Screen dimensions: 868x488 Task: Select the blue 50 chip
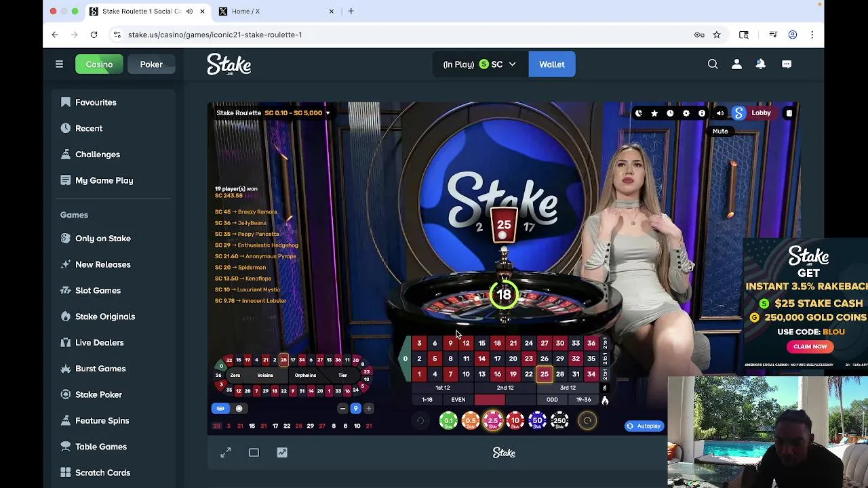[537, 421]
